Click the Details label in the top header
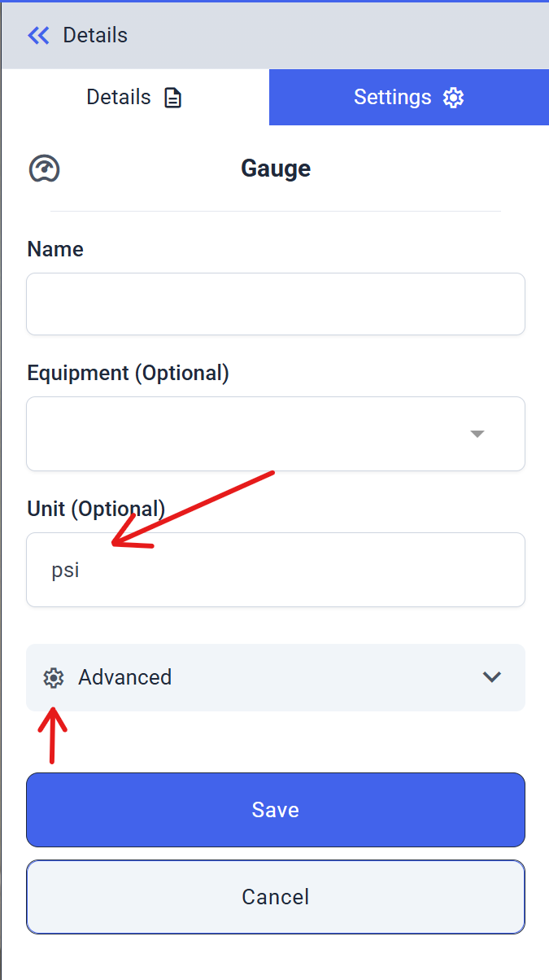Viewport: 549px width, 980px height. point(98,35)
